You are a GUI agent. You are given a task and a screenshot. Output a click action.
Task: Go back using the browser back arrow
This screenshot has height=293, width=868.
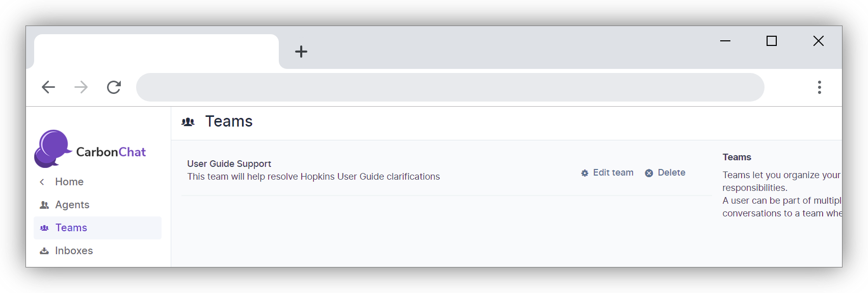48,87
